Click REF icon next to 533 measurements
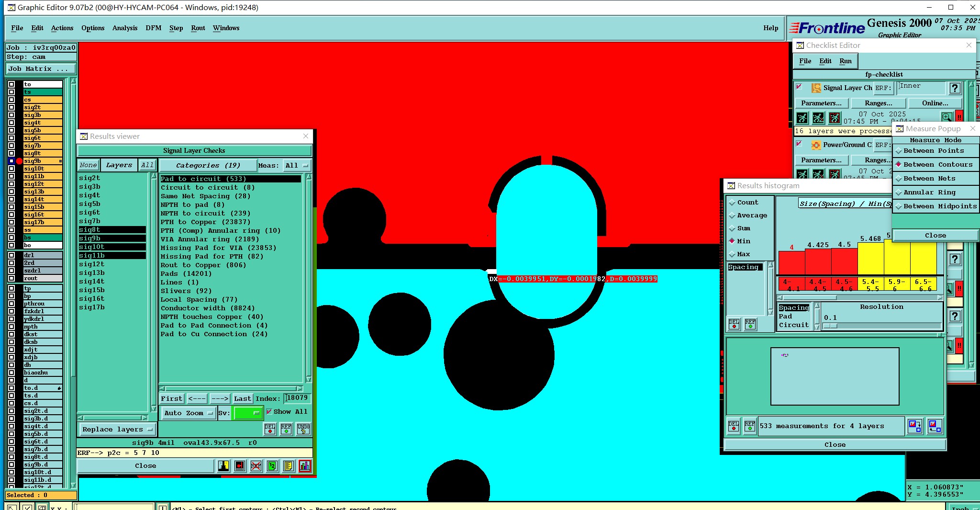 tap(750, 426)
